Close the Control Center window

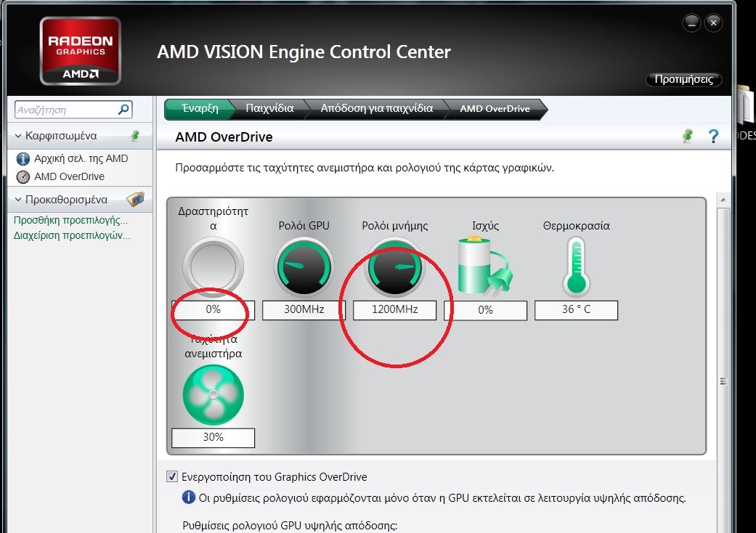point(714,23)
